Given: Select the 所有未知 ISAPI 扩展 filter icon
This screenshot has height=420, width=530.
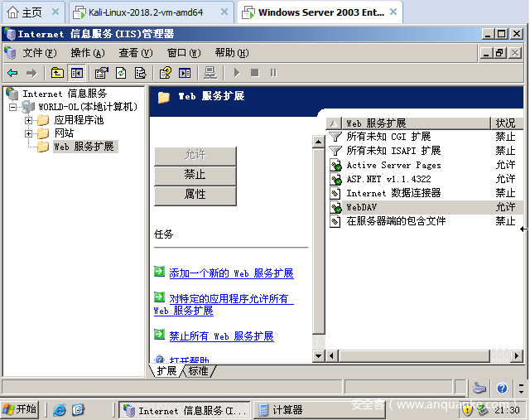Looking at the screenshot, I should pos(335,151).
